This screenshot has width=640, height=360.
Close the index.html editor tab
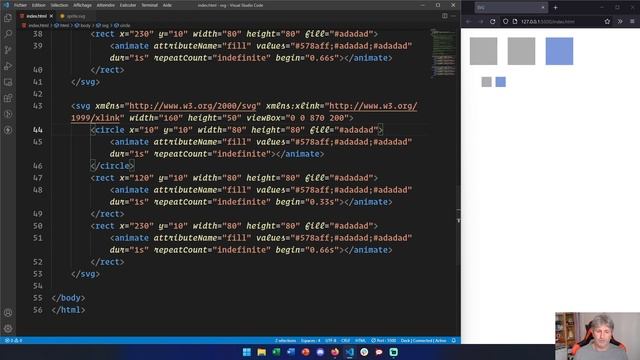pos(51,16)
